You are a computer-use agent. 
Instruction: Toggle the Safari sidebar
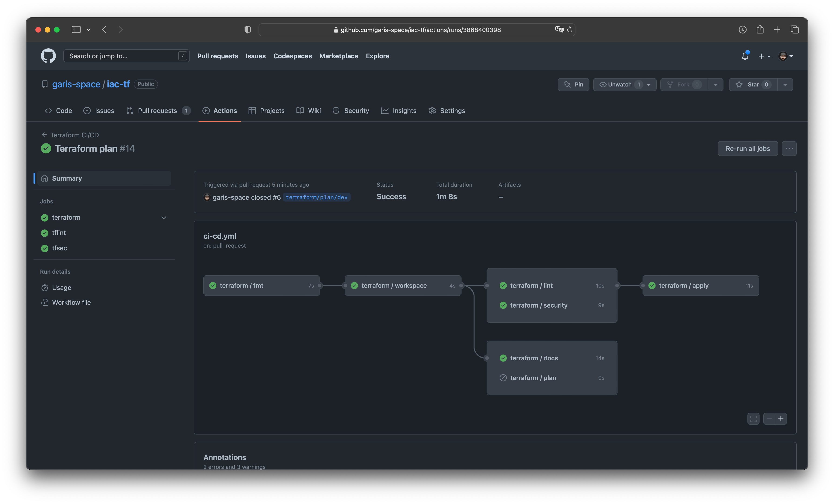click(x=76, y=30)
